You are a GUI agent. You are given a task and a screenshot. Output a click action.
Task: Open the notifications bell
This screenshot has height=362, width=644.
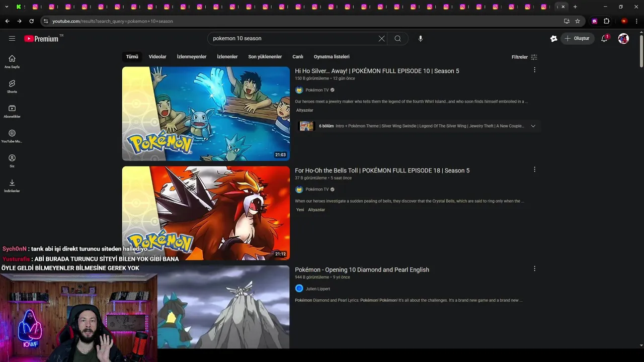[604, 38]
